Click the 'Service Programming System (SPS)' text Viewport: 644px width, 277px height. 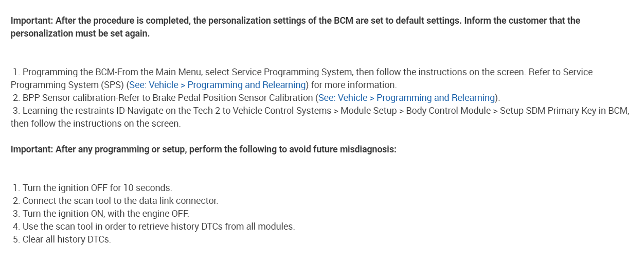click(x=67, y=85)
